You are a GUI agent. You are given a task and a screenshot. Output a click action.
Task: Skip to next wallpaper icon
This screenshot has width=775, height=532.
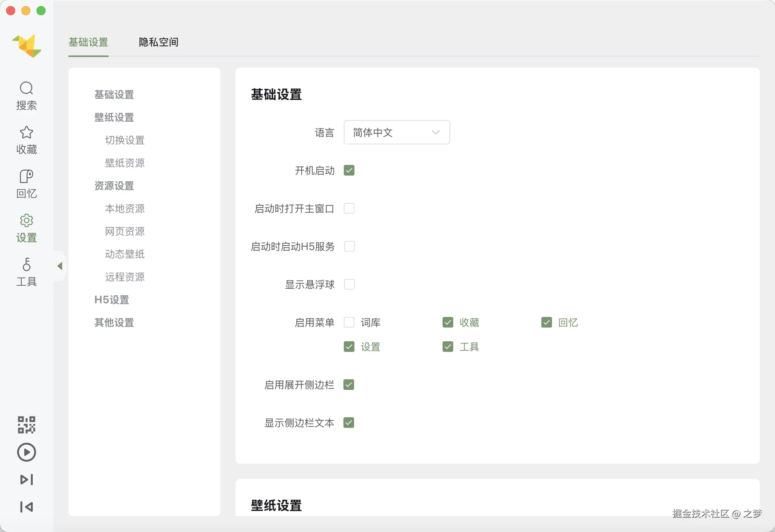pyautogui.click(x=26, y=480)
